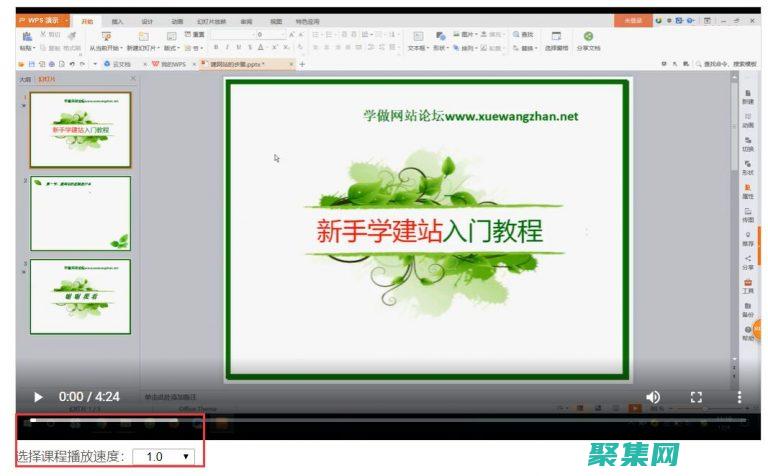Screen dimensions: 768x476
Task: Expand the WPS 演示 application menu
Action: pyautogui.click(x=42, y=20)
